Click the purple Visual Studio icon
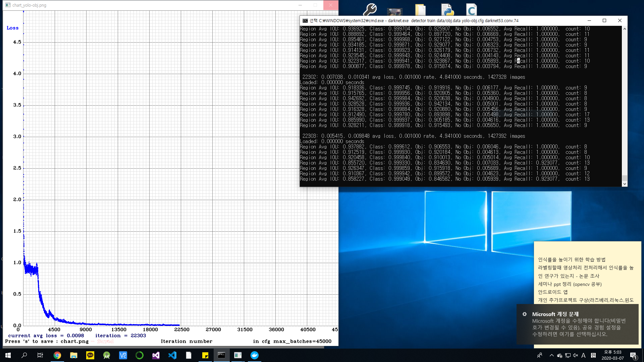This screenshot has width=644, height=362. click(156, 355)
